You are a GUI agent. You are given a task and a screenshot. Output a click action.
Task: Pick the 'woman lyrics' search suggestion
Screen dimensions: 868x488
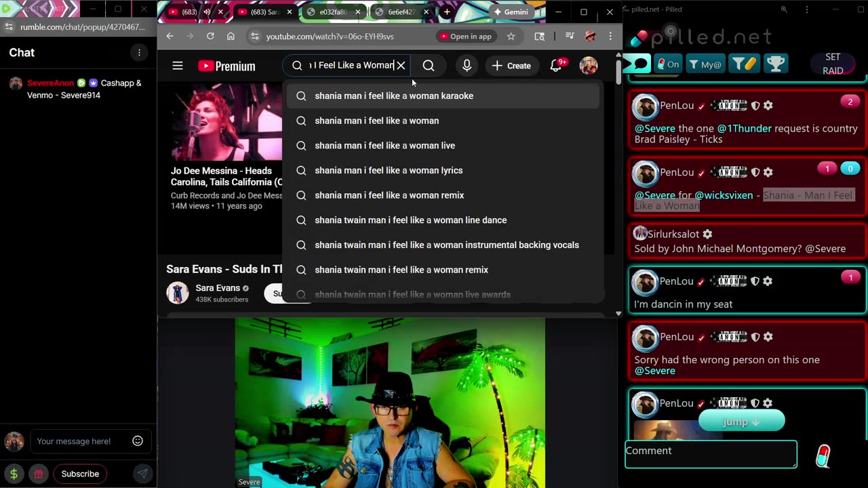443,170
